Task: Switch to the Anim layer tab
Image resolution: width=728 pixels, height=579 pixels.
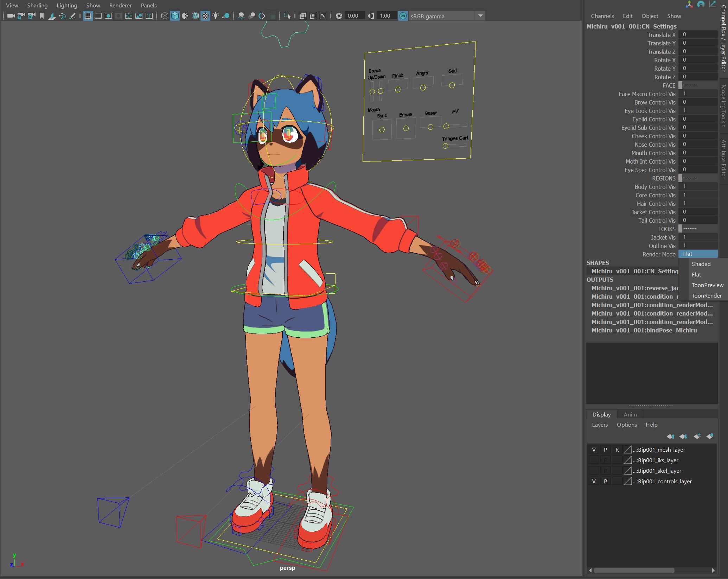Action: pos(630,414)
